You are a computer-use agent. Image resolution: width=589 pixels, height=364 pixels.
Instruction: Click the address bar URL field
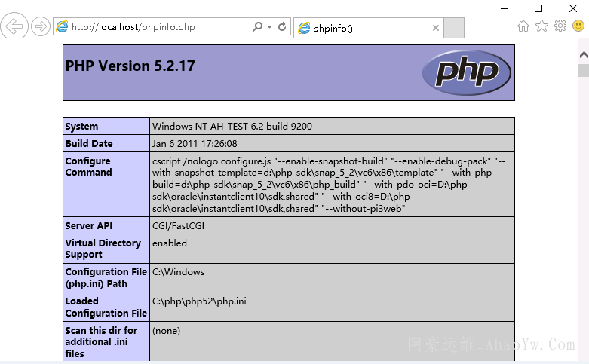pos(158,27)
